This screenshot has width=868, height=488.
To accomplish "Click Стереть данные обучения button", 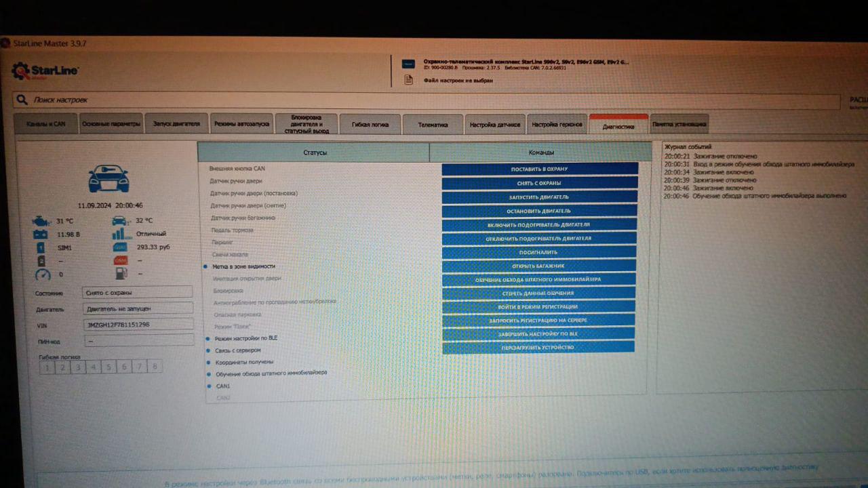I will 539,293.
